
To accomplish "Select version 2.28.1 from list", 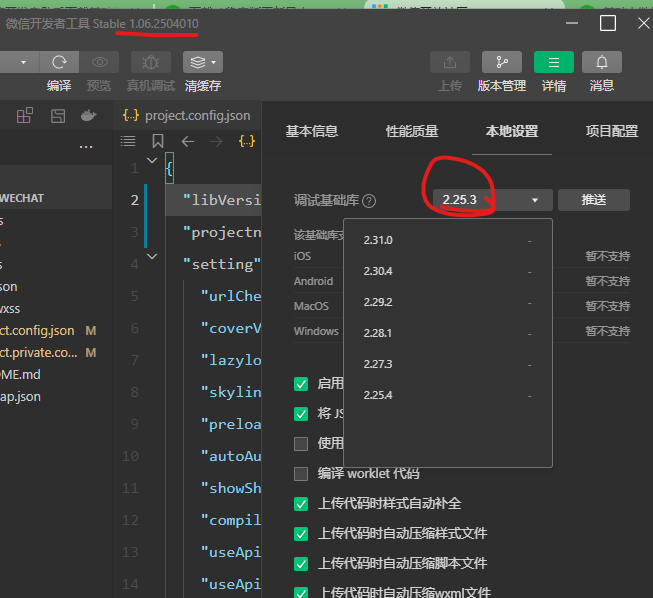I will [x=448, y=333].
